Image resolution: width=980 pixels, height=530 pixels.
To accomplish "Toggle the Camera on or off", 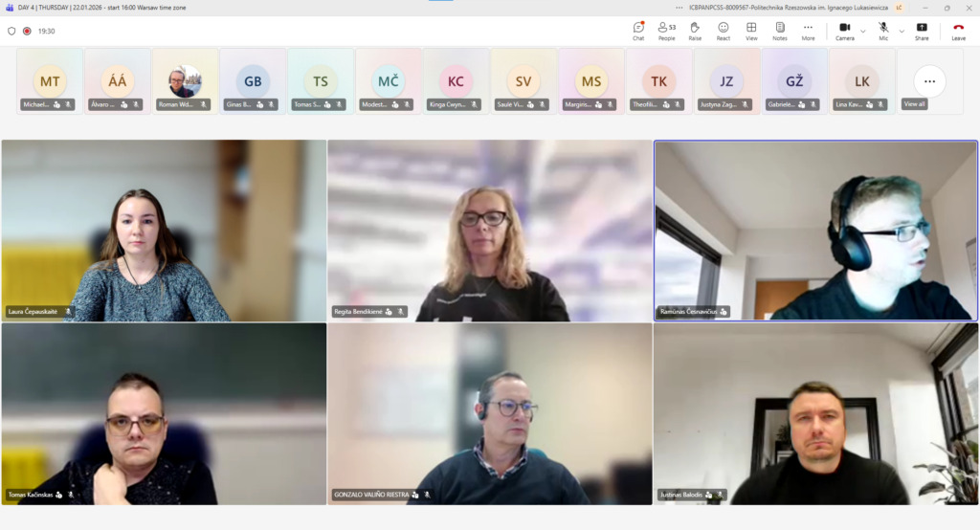I will coord(844,31).
